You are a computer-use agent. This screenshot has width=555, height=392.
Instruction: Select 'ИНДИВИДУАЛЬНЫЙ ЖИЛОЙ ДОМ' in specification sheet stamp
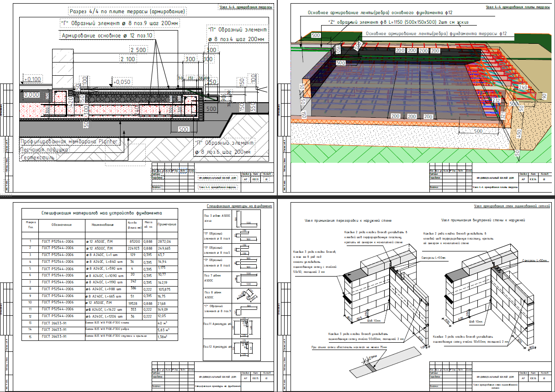[217, 376]
